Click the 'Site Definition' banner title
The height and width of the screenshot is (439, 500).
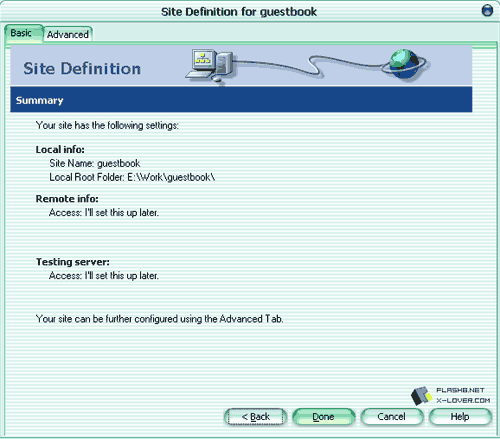(x=82, y=69)
